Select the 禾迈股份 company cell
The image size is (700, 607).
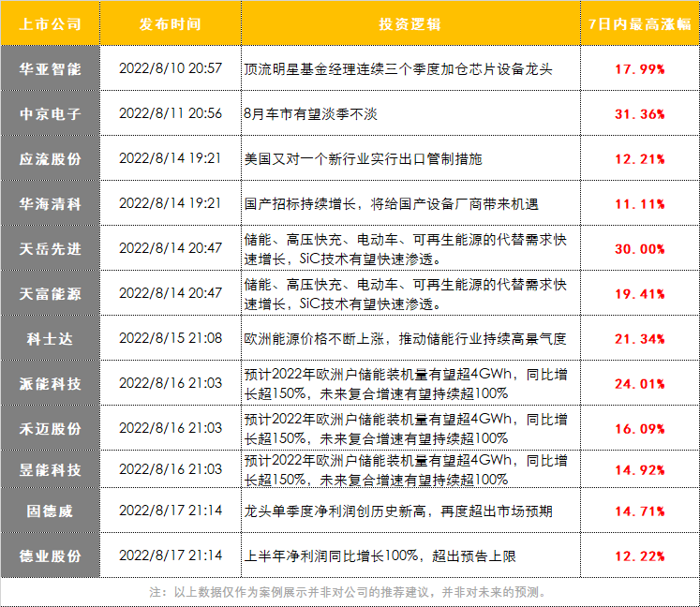[50, 428]
